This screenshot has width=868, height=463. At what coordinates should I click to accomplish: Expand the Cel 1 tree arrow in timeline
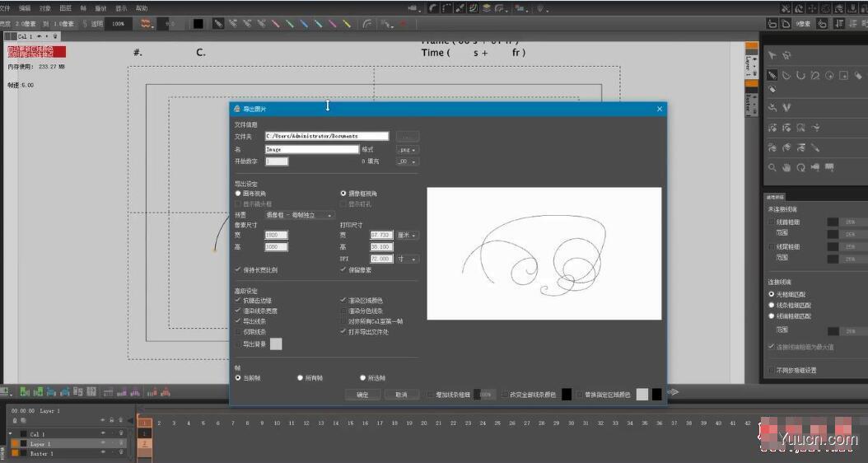[x=11, y=433]
